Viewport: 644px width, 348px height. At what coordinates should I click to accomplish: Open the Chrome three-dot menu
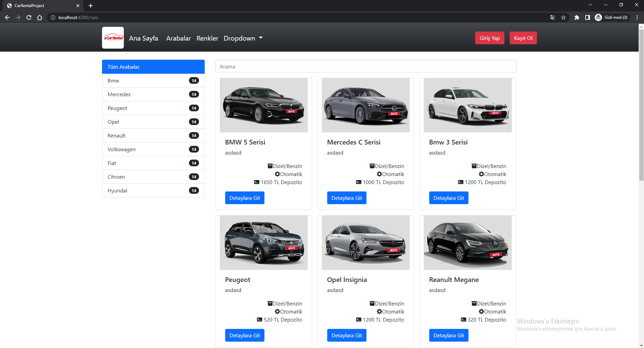tap(637, 17)
